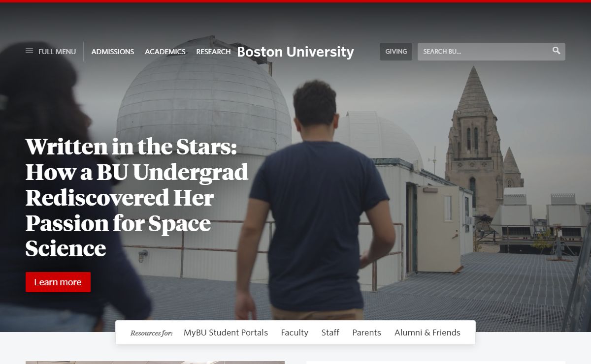Open the Written in the Stars headline
Screen dimensions: 591x364
(x=137, y=197)
